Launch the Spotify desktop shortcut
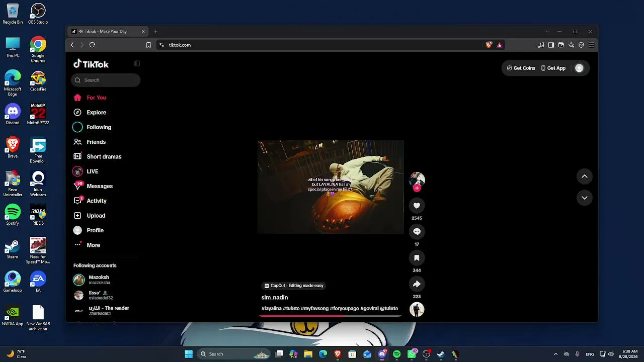The width and height of the screenshot is (644, 362). point(13,215)
